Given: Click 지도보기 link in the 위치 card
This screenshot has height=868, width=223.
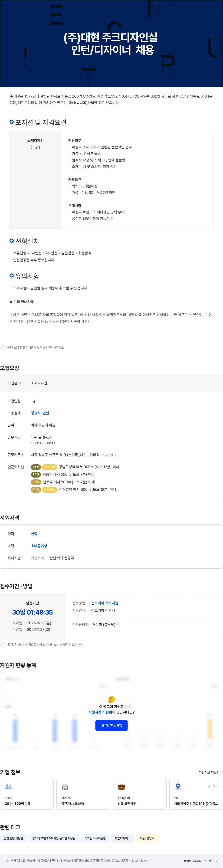Looking at the screenshot, I should [x=213, y=786].
